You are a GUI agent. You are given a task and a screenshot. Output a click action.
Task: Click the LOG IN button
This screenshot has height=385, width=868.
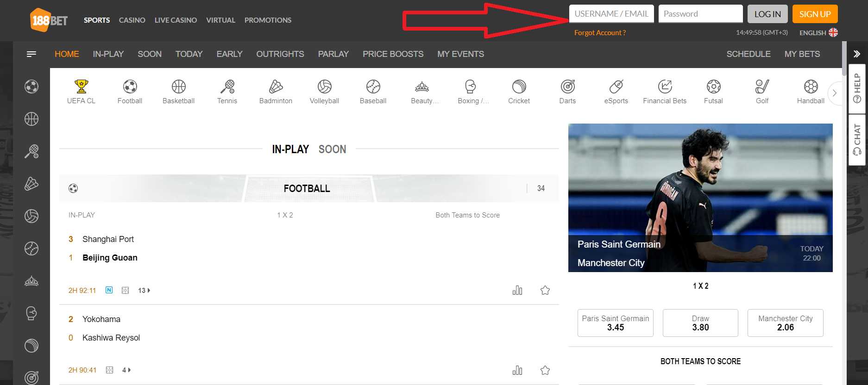coord(767,14)
